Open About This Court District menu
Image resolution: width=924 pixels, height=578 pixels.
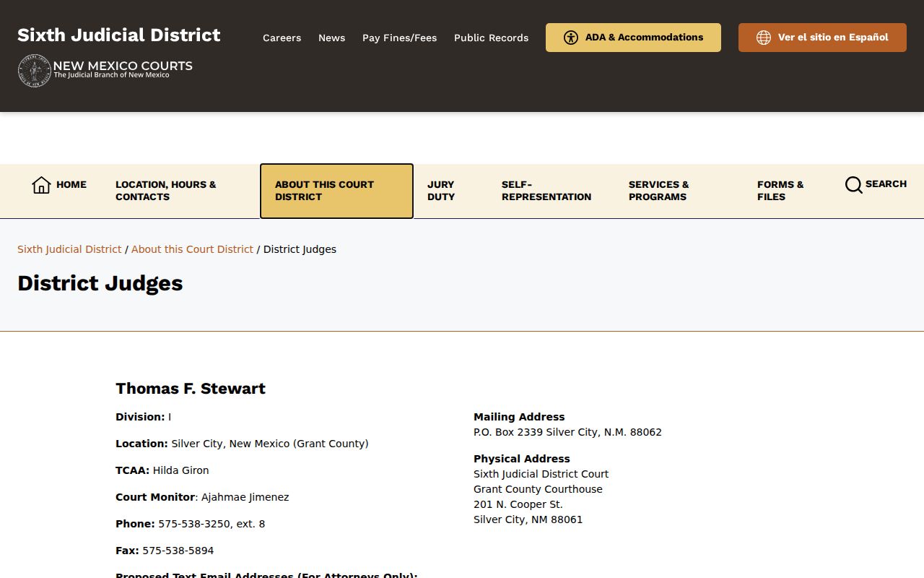(x=336, y=191)
